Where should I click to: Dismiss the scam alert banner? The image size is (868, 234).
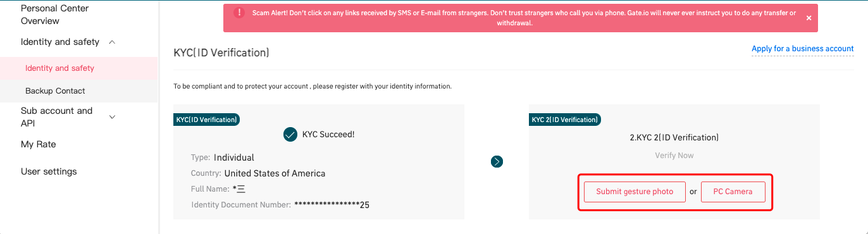[x=809, y=18]
